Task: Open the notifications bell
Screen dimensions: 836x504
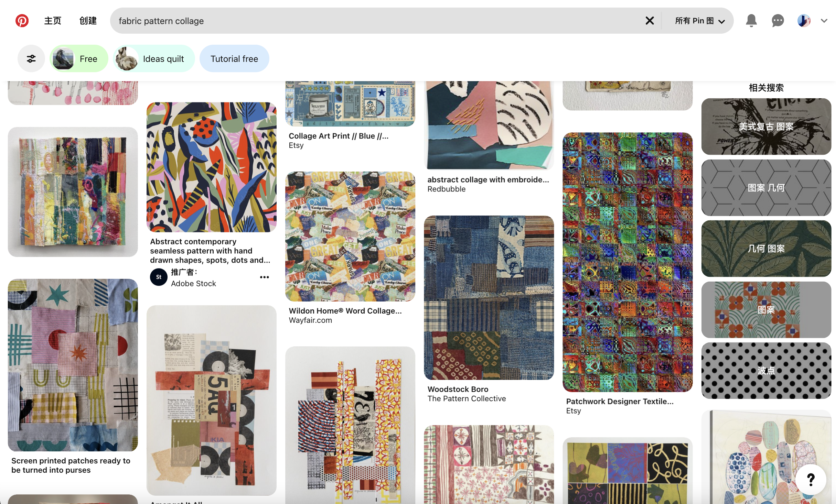Action: pyautogui.click(x=751, y=21)
